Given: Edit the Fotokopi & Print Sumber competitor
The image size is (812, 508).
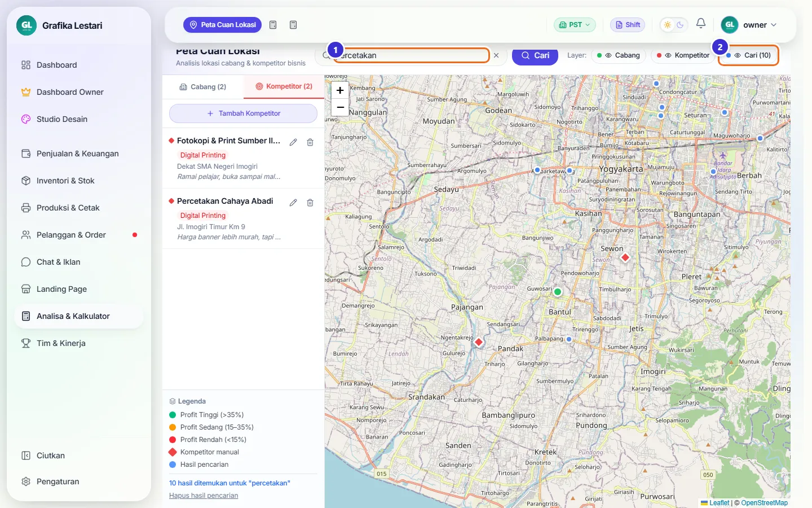Looking at the screenshot, I should click(x=293, y=142).
